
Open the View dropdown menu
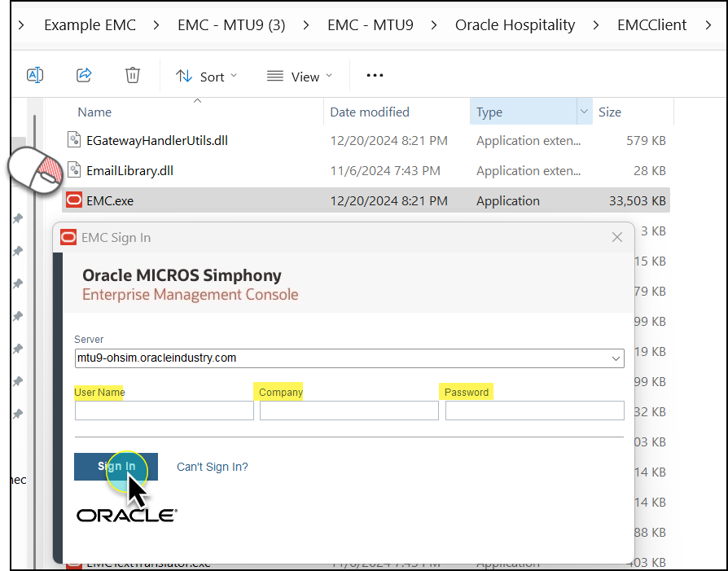[299, 77]
